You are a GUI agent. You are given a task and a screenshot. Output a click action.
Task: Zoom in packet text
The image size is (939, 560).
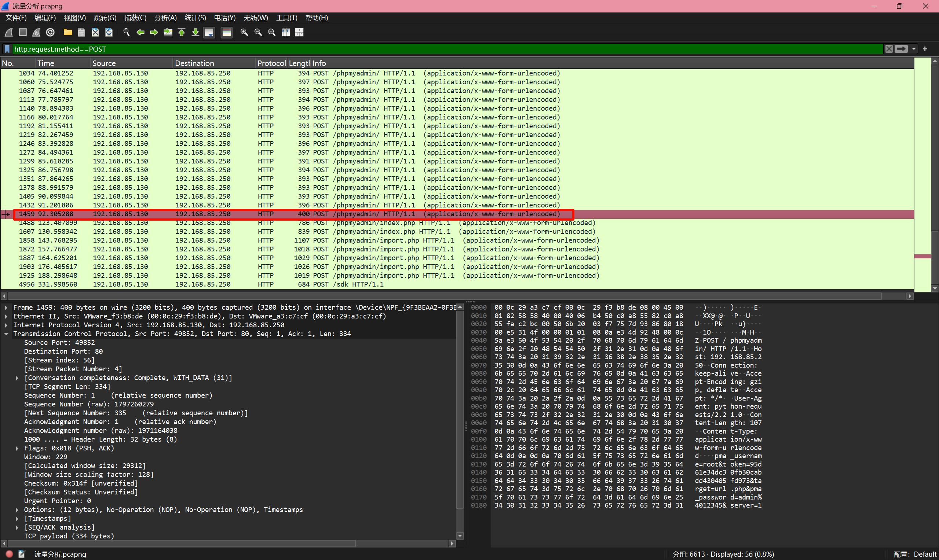click(244, 33)
